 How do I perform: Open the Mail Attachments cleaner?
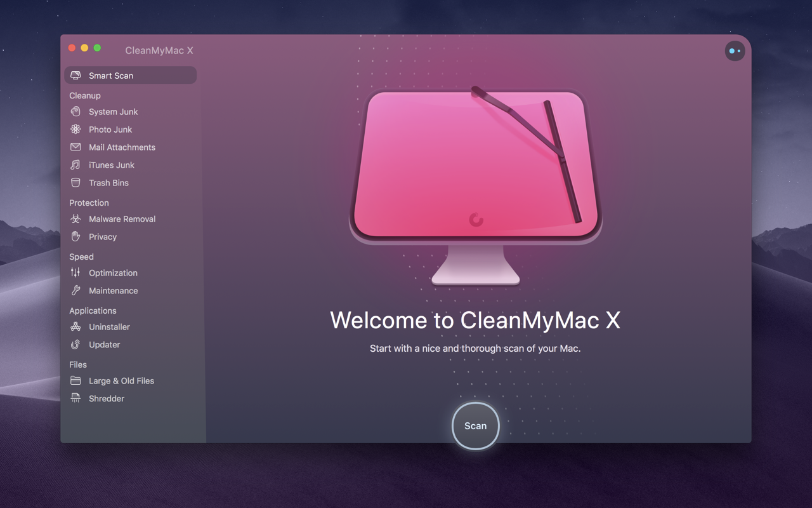pyautogui.click(x=76, y=147)
